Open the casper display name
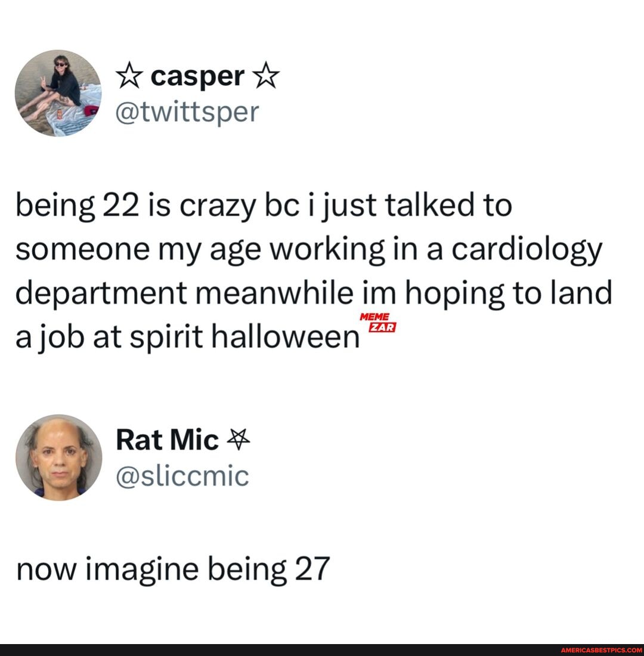 [x=197, y=77]
